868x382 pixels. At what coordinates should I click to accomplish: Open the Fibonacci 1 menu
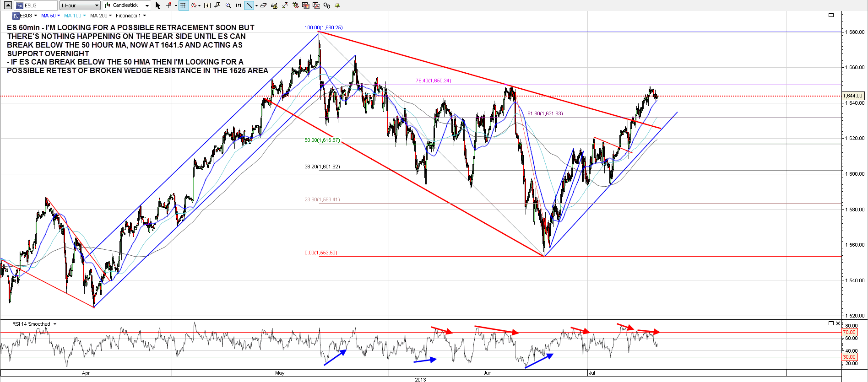130,16
